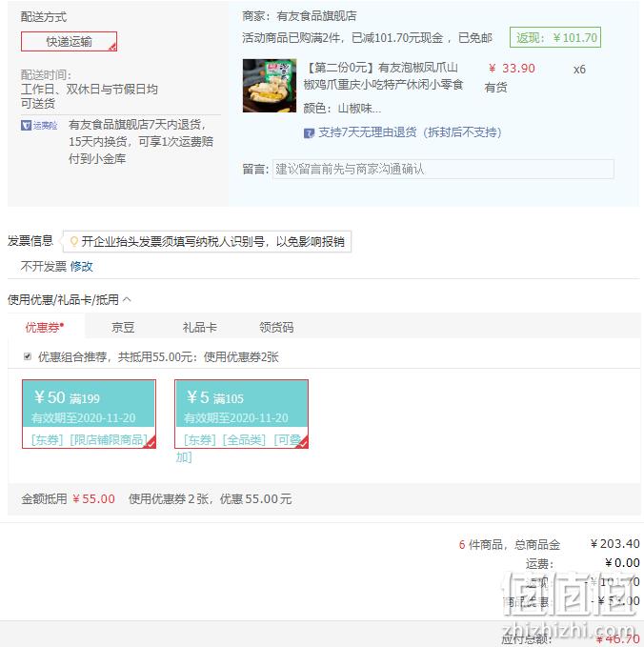Switch to the 领货码 tab

click(276, 327)
